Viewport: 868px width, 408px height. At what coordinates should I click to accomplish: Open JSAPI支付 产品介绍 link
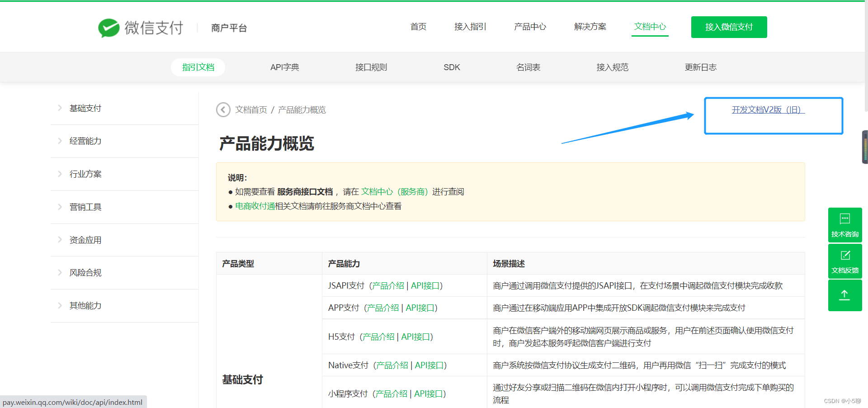[x=388, y=286]
